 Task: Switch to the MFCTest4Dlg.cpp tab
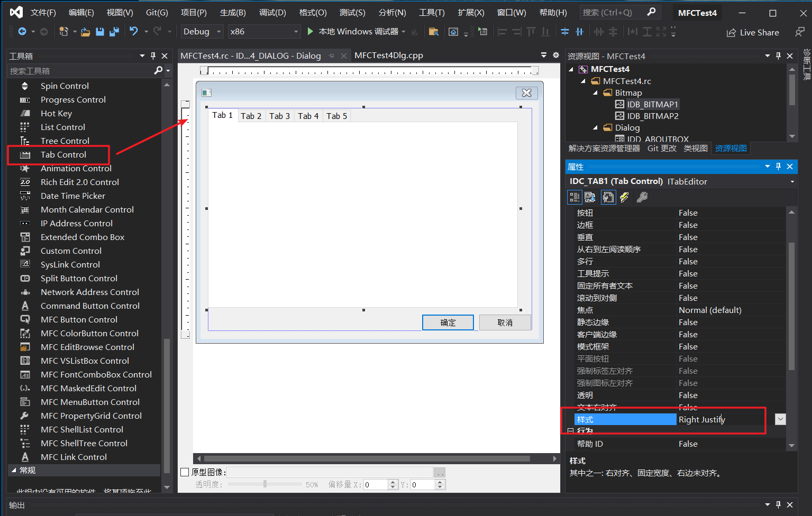tap(389, 56)
